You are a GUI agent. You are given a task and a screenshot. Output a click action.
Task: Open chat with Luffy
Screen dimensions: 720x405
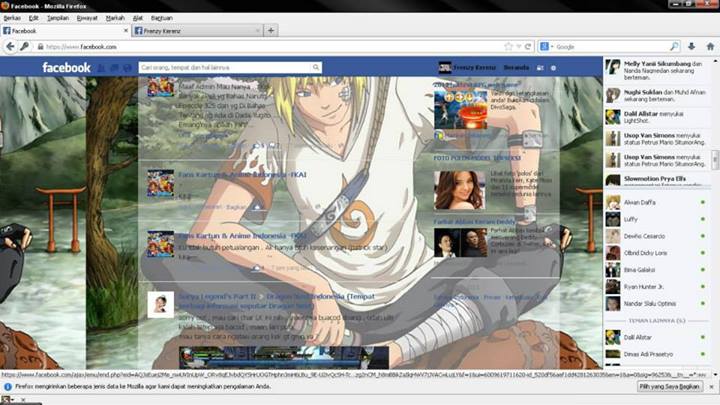[x=655, y=219]
